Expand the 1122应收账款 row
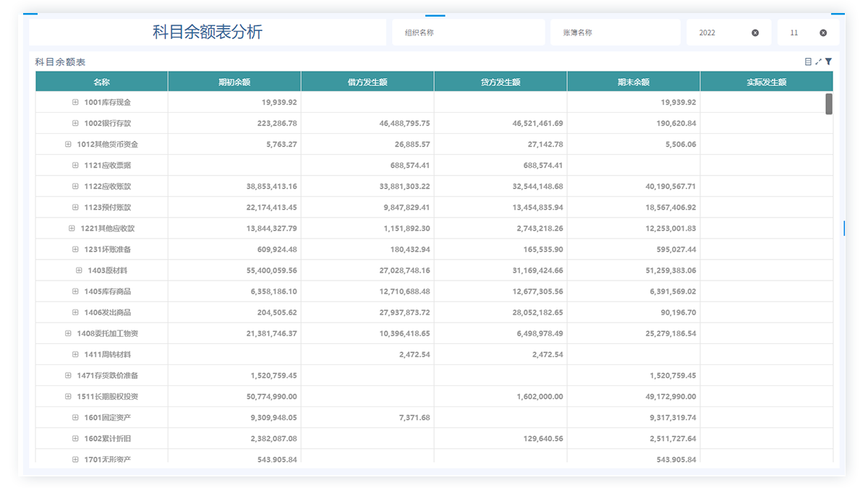Viewport: 868px width, 488px height. click(75, 187)
